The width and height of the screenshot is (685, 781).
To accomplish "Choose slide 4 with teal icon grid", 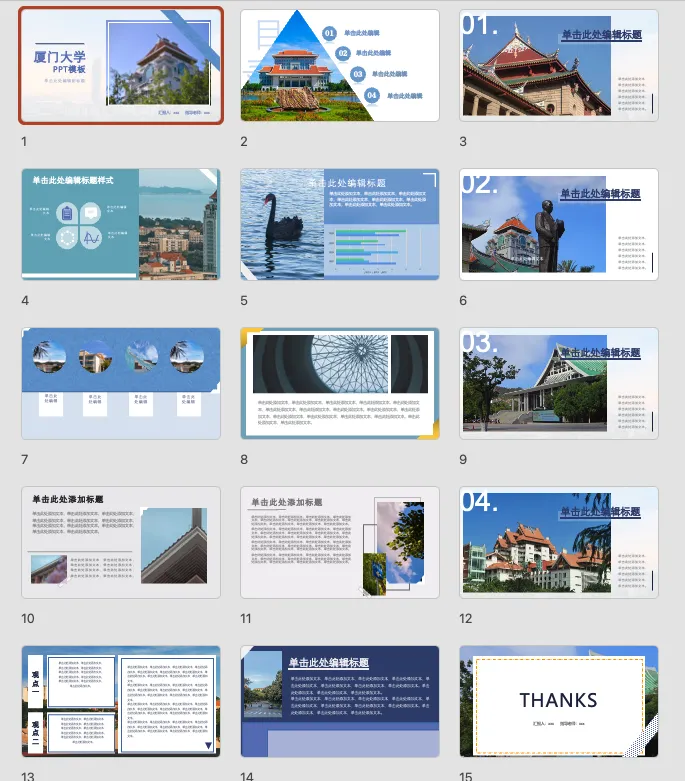I will (121, 224).
